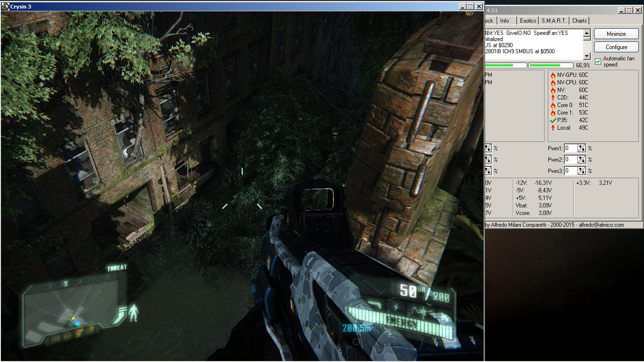This screenshot has width=644, height=362.
Task: Click the flame icon beside NV-GPU
Action: point(553,75)
